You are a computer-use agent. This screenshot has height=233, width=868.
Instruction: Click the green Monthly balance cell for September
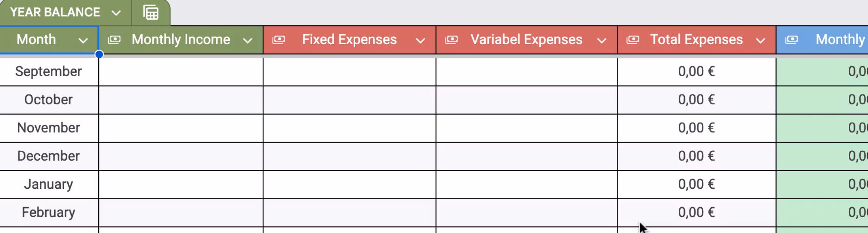click(822, 71)
